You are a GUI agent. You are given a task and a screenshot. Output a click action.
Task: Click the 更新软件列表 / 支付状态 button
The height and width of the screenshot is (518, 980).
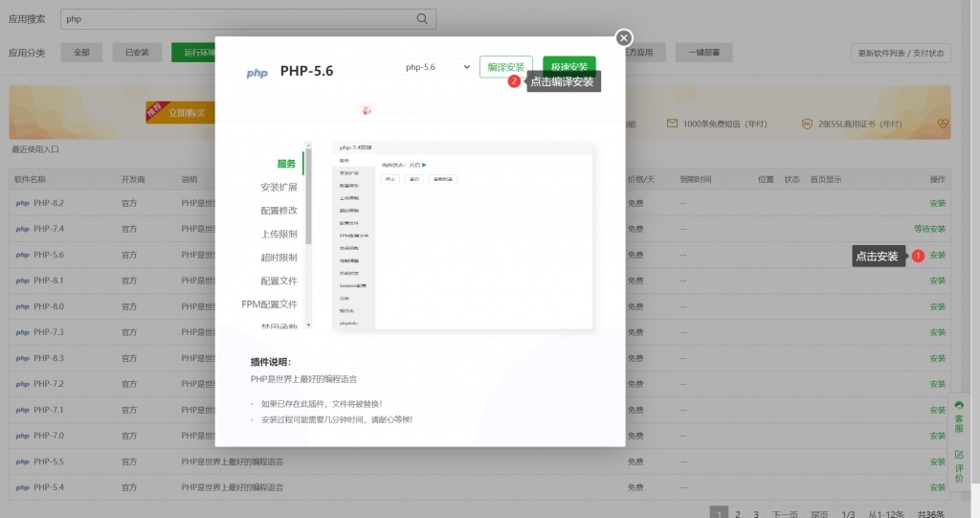tap(901, 53)
